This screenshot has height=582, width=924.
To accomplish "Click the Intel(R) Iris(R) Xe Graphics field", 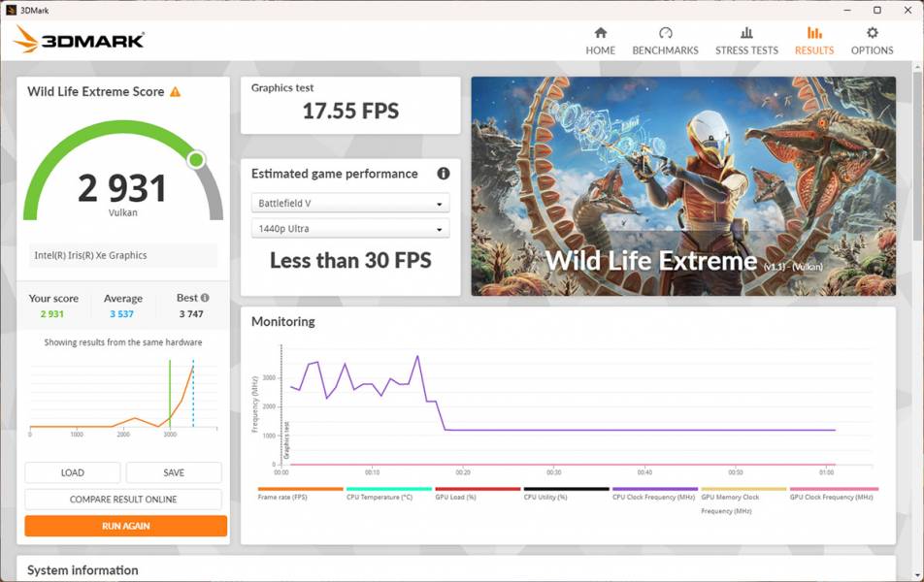I will click(123, 255).
